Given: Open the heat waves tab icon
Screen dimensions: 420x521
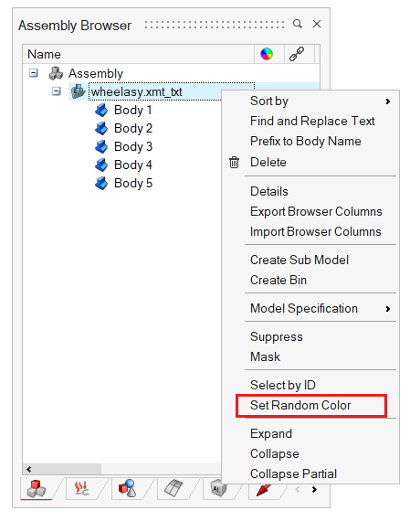Looking at the screenshot, I should pyautogui.click(x=81, y=488).
